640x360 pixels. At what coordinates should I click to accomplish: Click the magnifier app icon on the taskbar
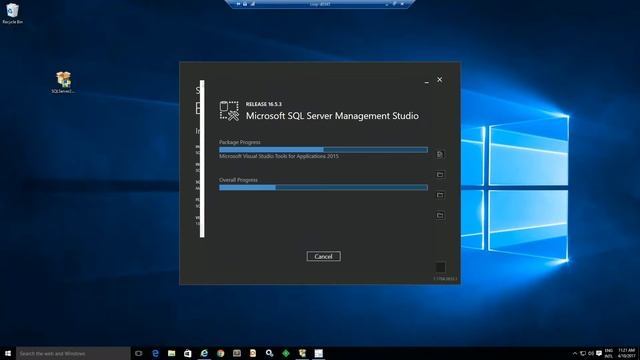[x=269, y=353]
